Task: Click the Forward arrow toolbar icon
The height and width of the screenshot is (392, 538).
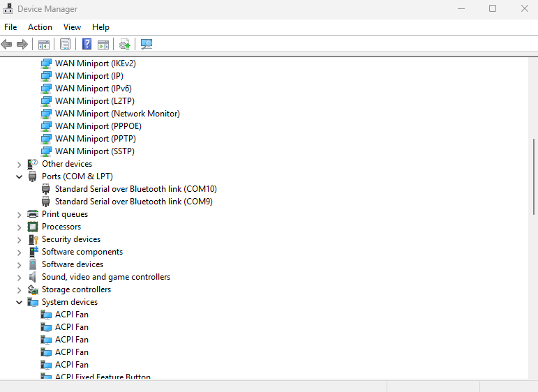Action: [22, 44]
